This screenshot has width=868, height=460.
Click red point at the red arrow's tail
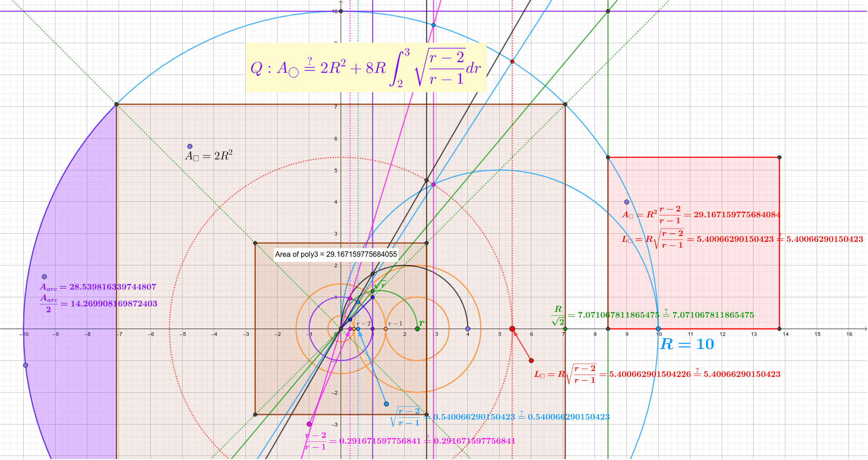(531, 360)
